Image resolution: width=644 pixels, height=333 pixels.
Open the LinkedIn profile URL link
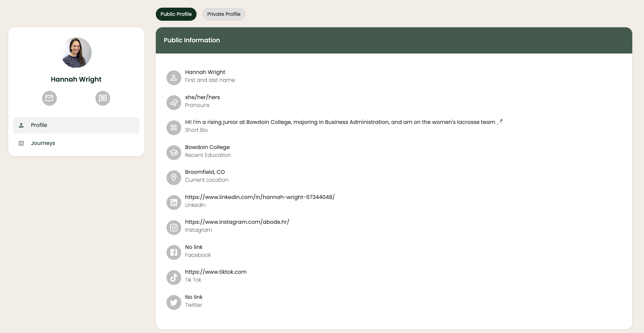[x=260, y=197]
